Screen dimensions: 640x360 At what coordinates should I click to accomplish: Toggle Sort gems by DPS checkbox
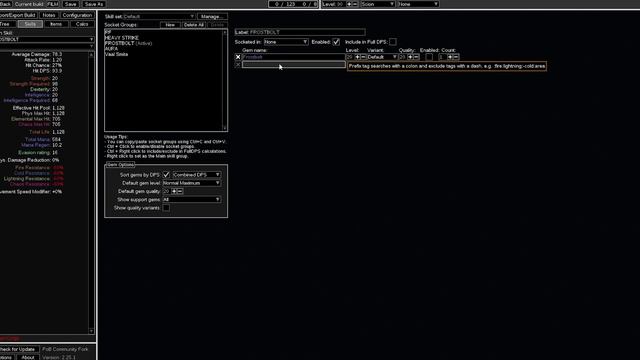click(x=166, y=174)
